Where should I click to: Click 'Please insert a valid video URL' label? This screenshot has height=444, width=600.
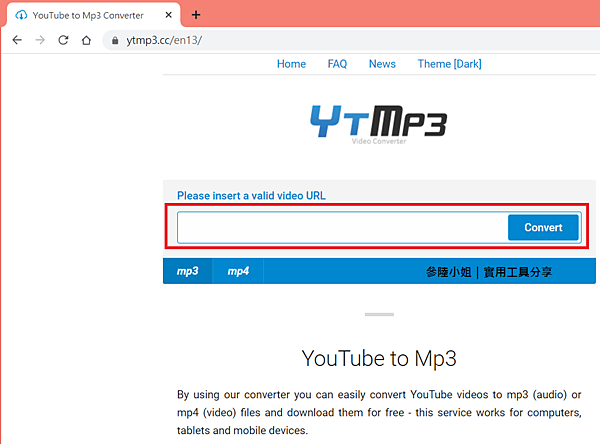251,196
